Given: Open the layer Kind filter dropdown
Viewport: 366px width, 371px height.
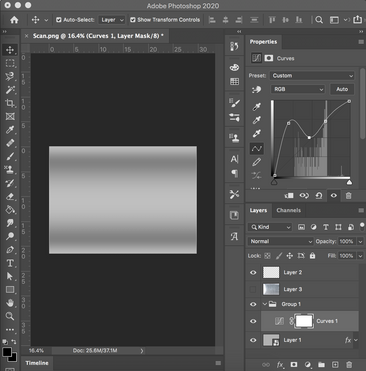Looking at the screenshot, I should point(270,227).
